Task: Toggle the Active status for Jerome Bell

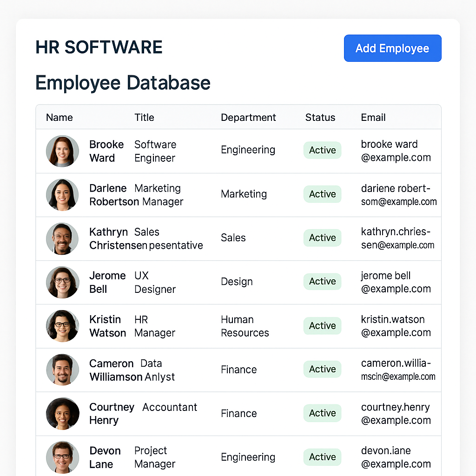Action: tap(322, 281)
